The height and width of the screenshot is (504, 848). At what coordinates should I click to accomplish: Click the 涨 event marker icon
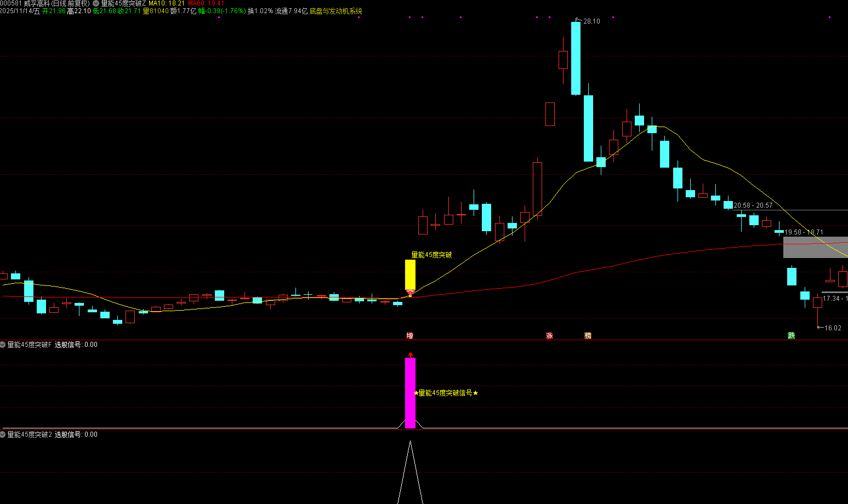tap(549, 335)
